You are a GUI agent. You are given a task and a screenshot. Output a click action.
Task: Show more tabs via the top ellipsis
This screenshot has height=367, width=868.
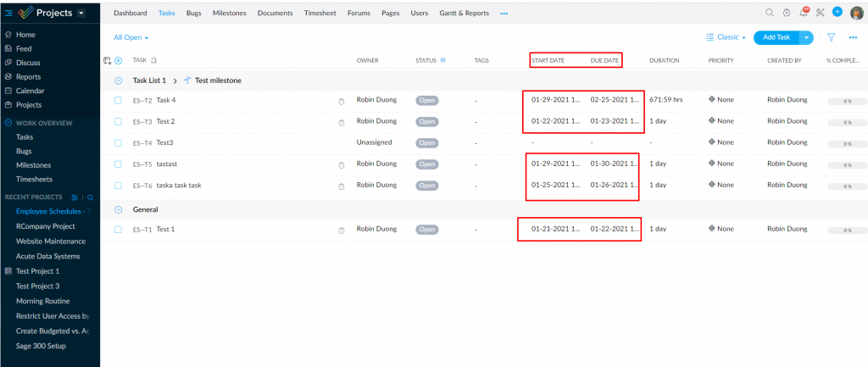(504, 14)
